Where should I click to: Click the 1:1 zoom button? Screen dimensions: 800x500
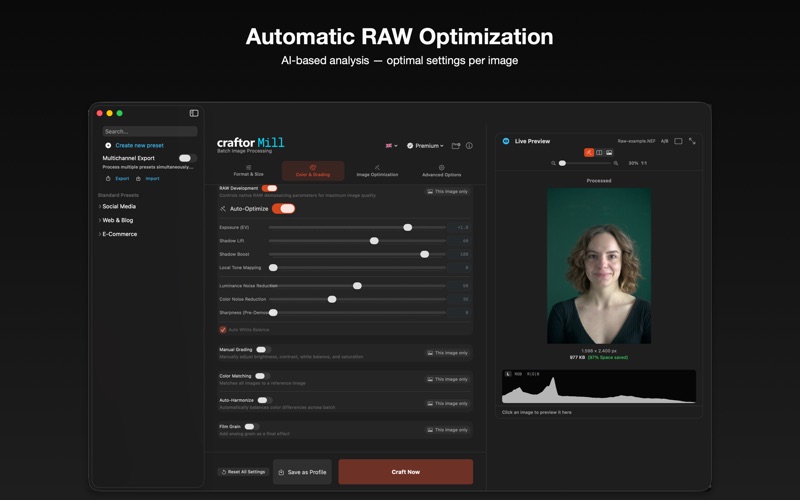click(644, 163)
